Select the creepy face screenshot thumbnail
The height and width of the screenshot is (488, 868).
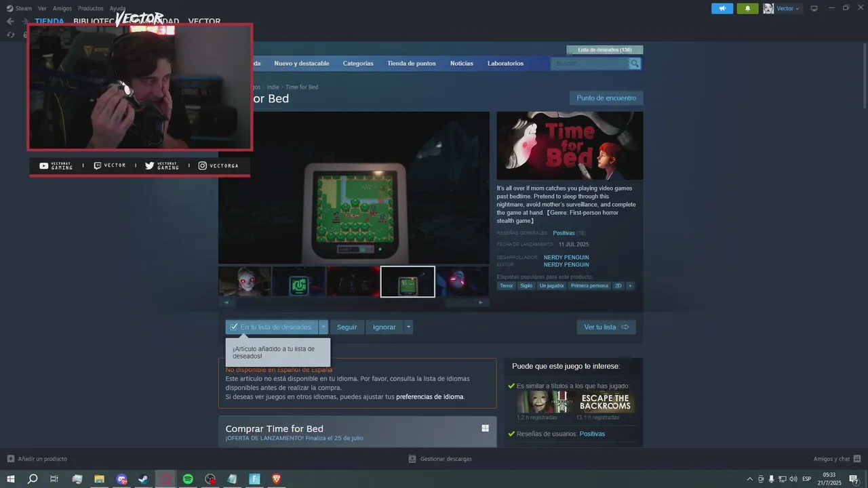pyautogui.click(x=245, y=281)
